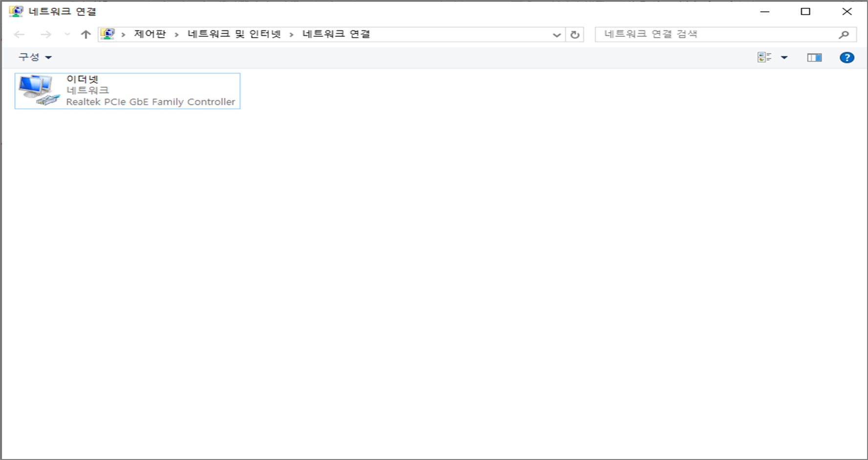Change the view layout icon
Viewport: 868px width, 460px height.
764,58
